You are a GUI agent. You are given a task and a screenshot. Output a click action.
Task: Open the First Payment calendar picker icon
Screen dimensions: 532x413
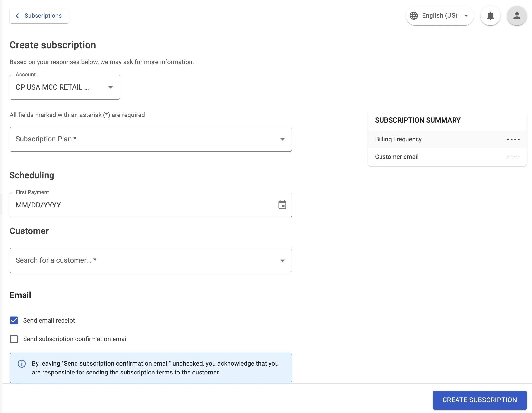pyautogui.click(x=282, y=205)
